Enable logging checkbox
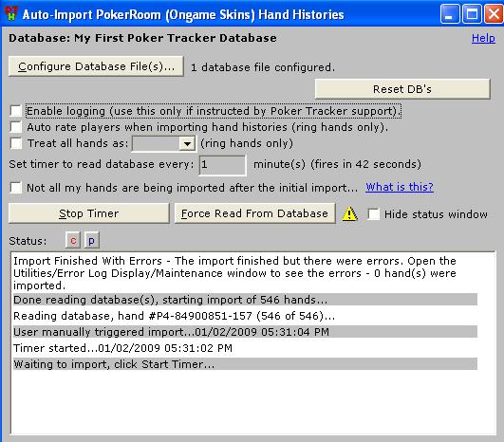504x442 pixels. pos(16,111)
